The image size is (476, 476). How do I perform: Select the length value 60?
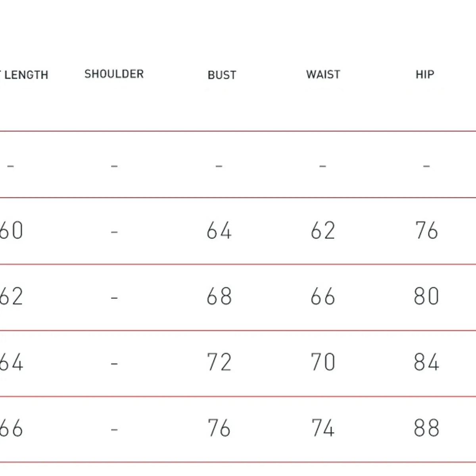coord(11,230)
